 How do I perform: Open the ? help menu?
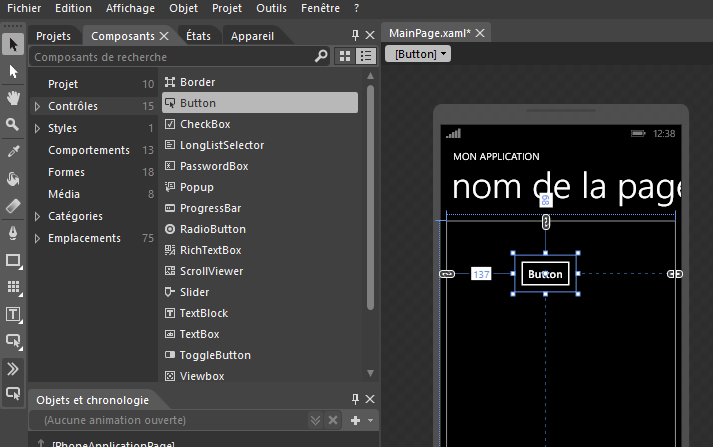pos(356,8)
